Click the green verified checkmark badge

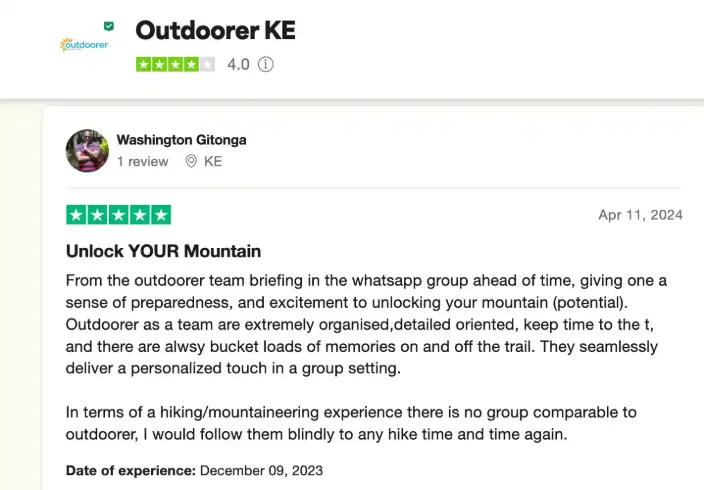click(109, 26)
